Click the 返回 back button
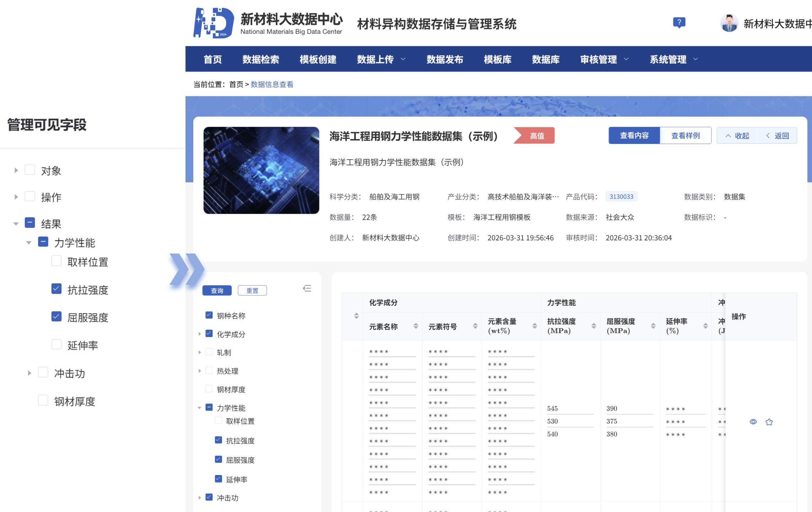 pos(778,135)
